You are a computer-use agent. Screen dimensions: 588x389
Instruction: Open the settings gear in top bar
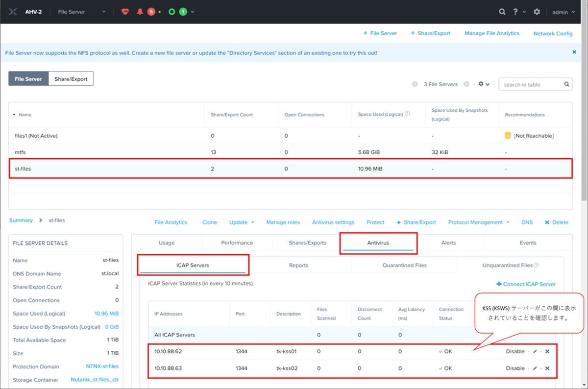pyautogui.click(x=537, y=12)
